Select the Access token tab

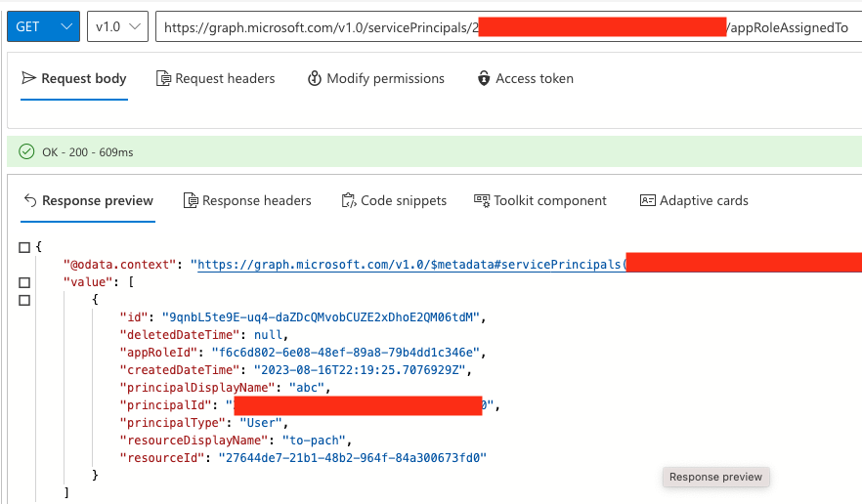(x=534, y=78)
